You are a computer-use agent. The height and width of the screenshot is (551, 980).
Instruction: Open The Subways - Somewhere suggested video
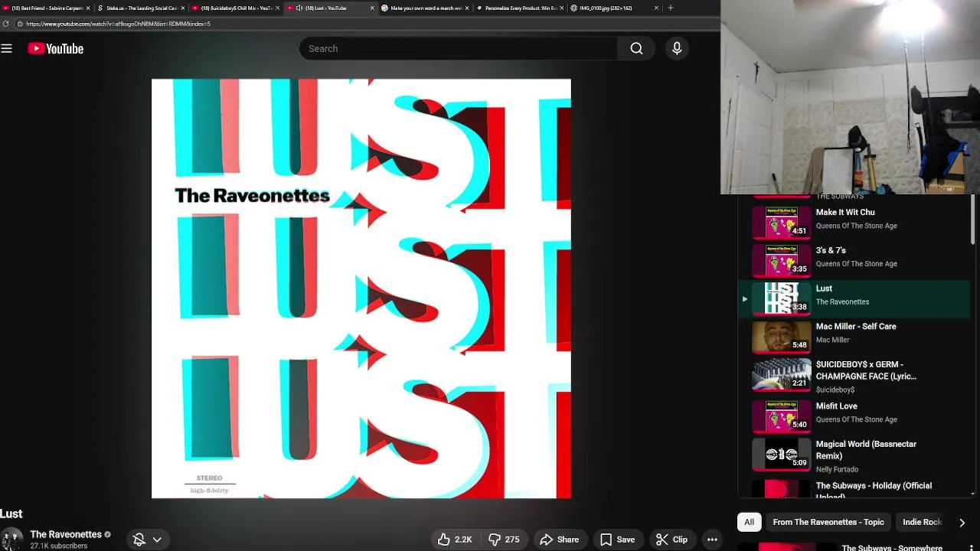tap(892, 547)
